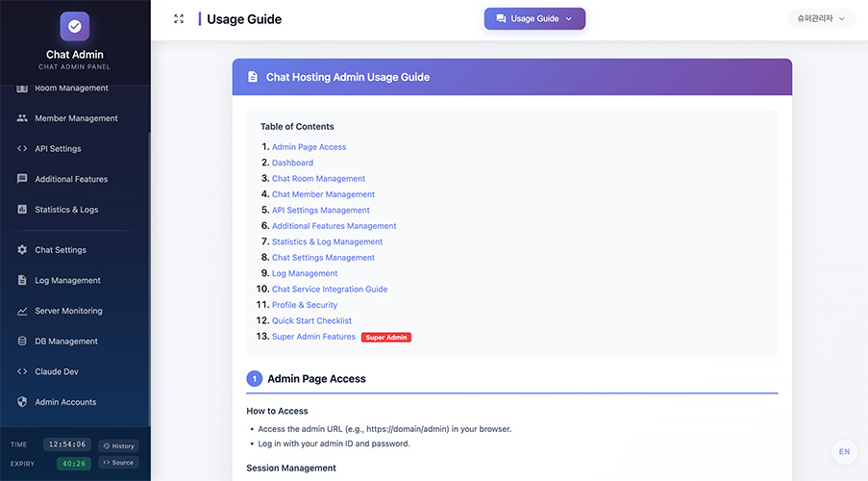Click the Statistics & Logs chart icon
868x481 pixels.
pos(22,210)
